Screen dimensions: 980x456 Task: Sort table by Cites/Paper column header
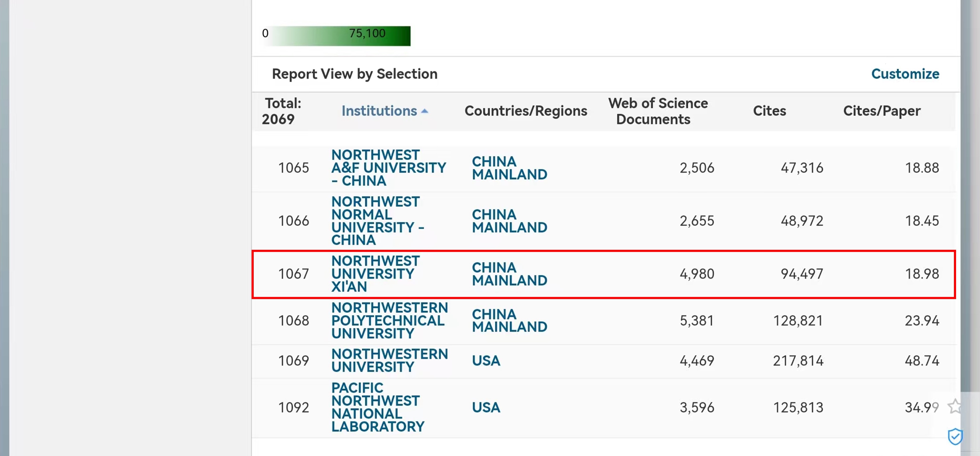pyautogui.click(x=881, y=111)
